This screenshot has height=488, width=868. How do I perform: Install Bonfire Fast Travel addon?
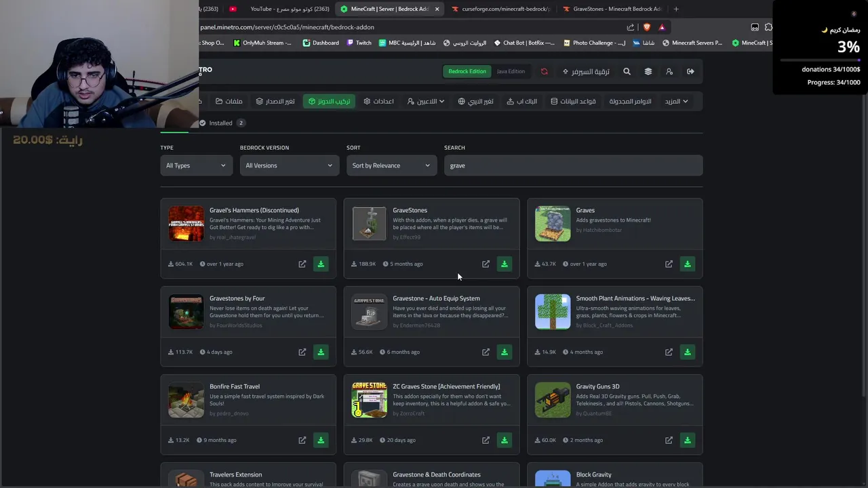[321, 440]
